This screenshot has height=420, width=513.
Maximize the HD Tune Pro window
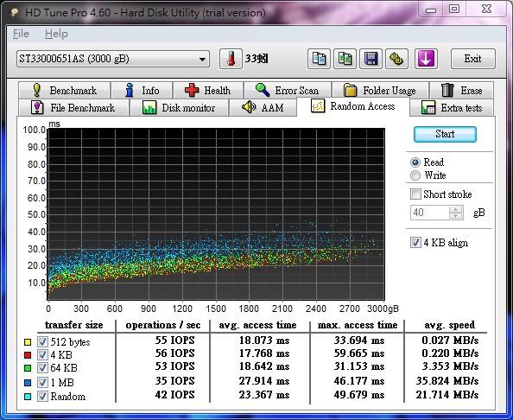(454, 9)
